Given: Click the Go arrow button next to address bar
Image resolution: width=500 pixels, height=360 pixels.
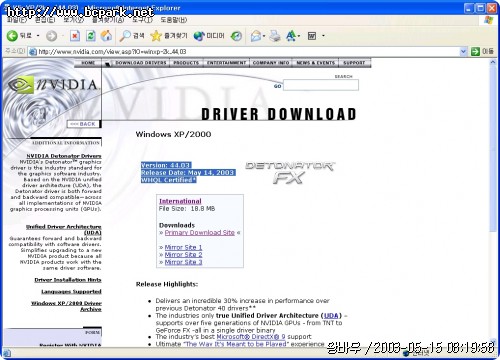Looking at the screenshot, I should [x=475, y=52].
